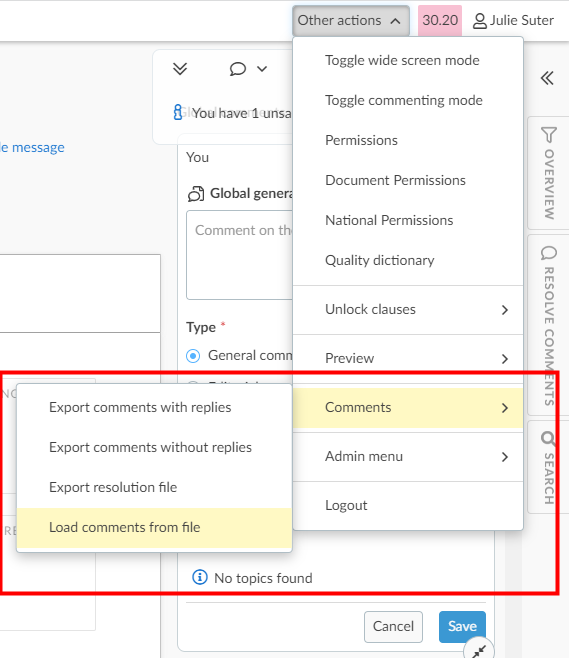Click the double-chevron collapse sidebar icon
569x658 pixels.
[x=547, y=78]
